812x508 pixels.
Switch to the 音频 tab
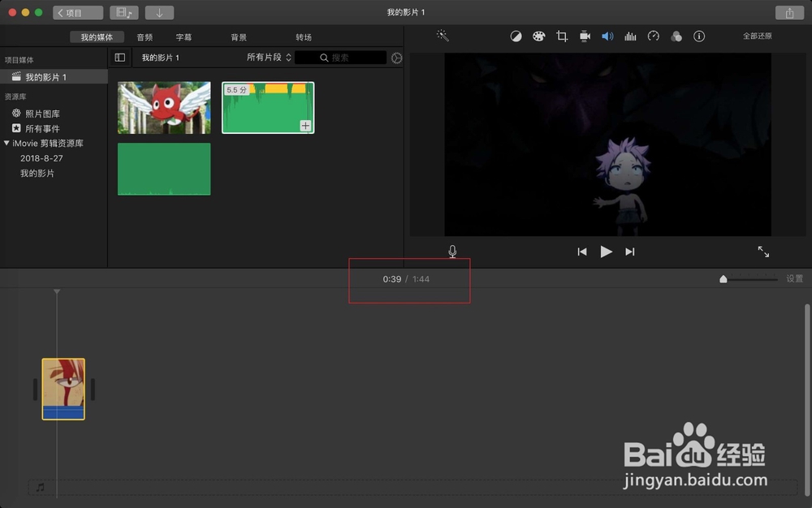[x=145, y=37]
